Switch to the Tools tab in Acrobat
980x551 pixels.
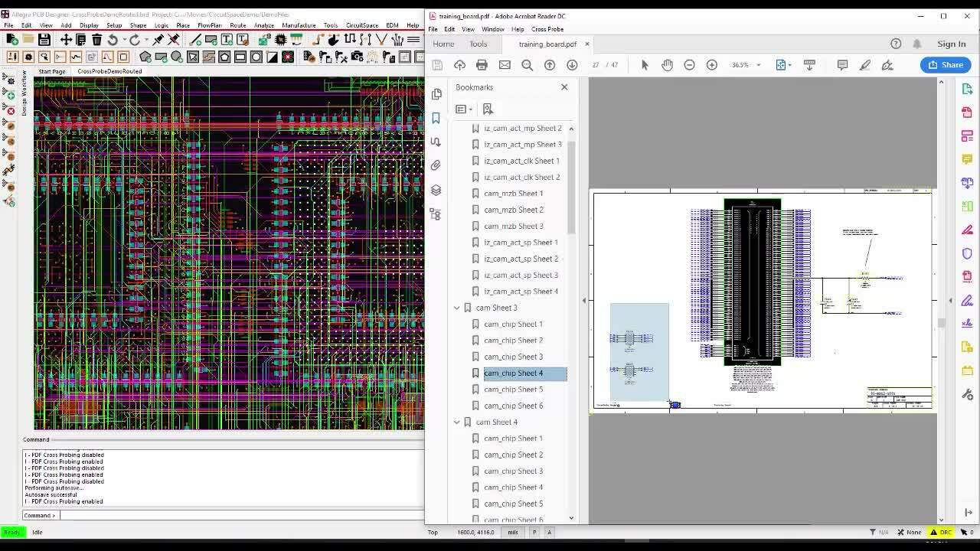point(479,44)
